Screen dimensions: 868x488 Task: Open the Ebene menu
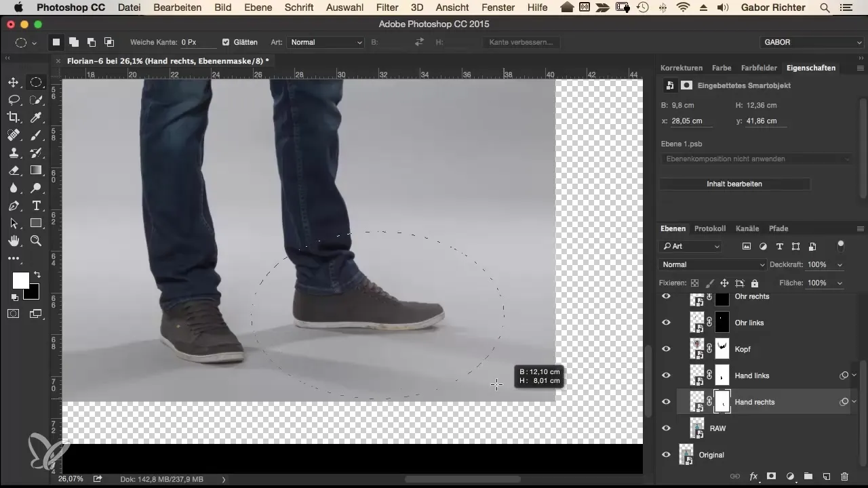258,7
